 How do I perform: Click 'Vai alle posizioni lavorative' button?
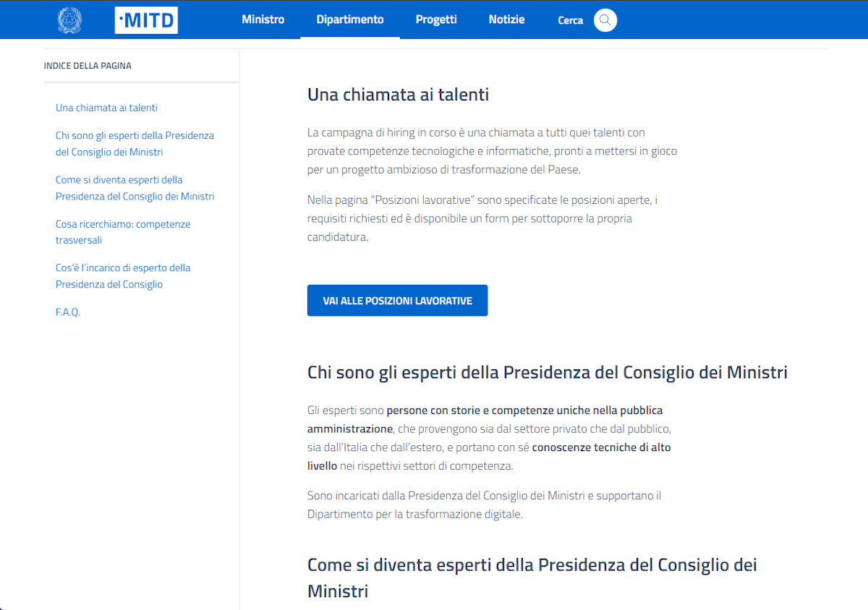[397, 301]
